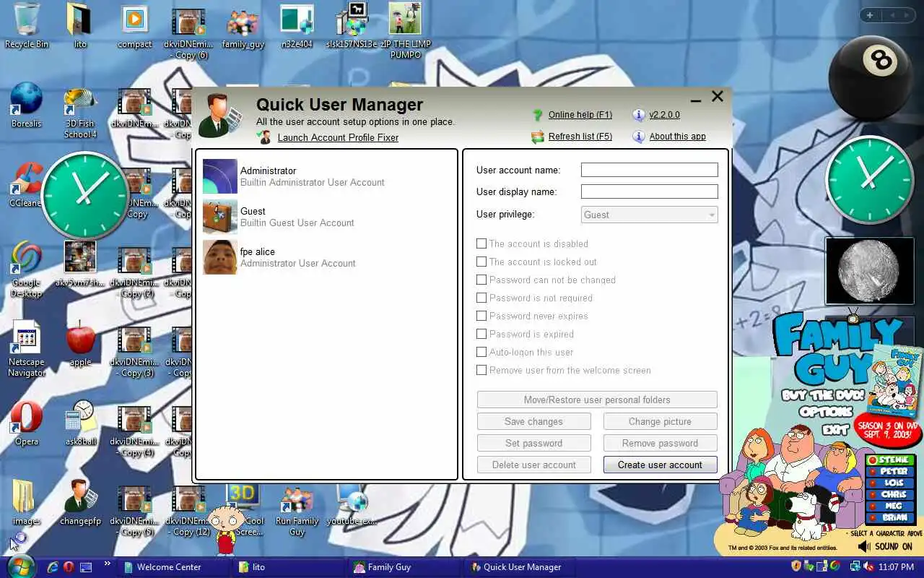924x578 pixels.
Task: Select the slsk157NS13e desktop icon
Action: point(353,20)
